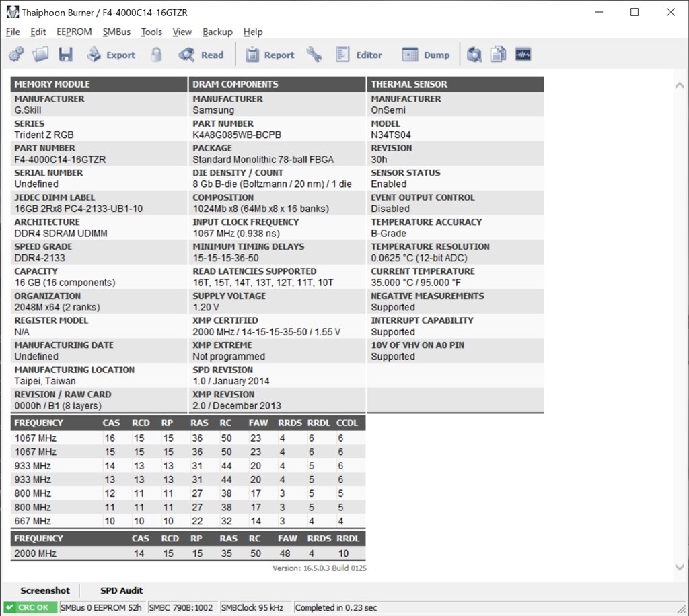Open the Backup menu
This screenshot has width=689, height=616.
coord(217,32)
